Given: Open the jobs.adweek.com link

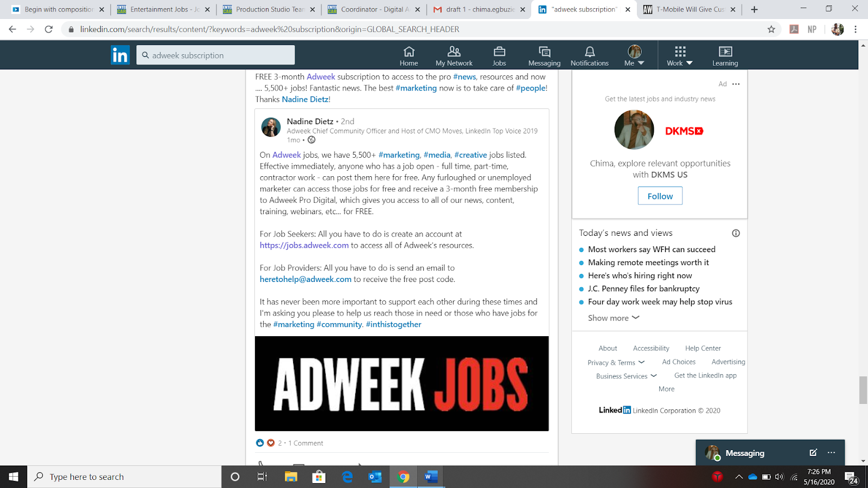Looking at the screenshot, I should tap(304, 245).
